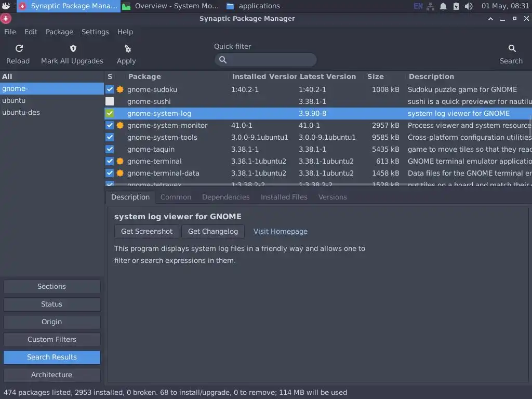Toggle status checkbox for gnome-sudoku
The width and height of the screenshot is (532, 399).
point(110,89)
